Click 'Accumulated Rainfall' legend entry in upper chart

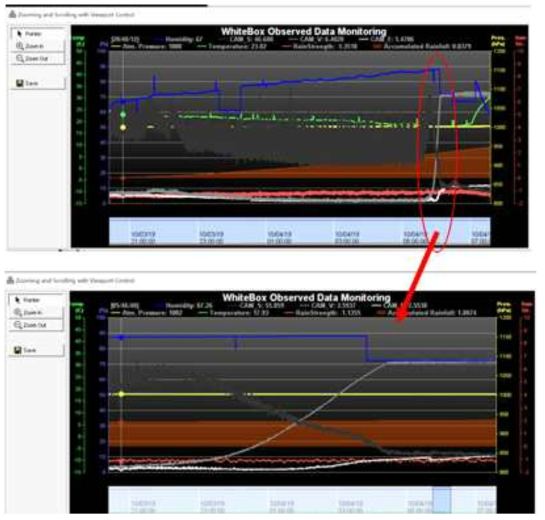tap(423, 46)
